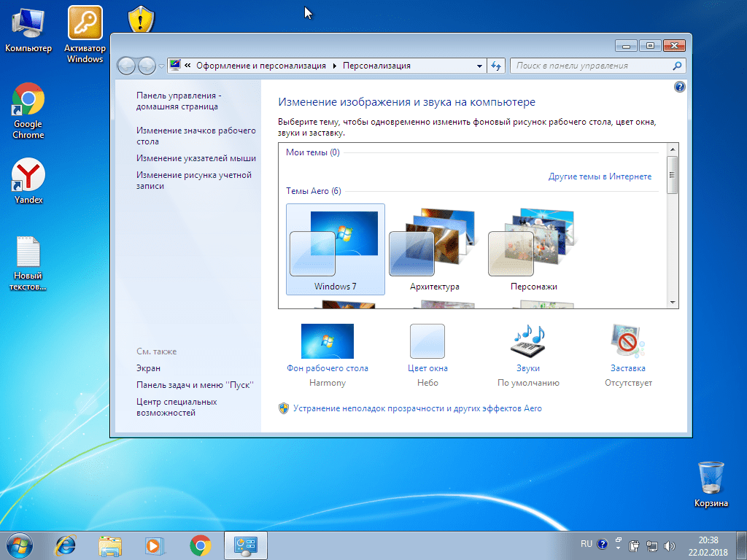Start Windows Media Player from the taskbar
The height and width of the screenshot is (560, 747).
click(x=155, y=545)
